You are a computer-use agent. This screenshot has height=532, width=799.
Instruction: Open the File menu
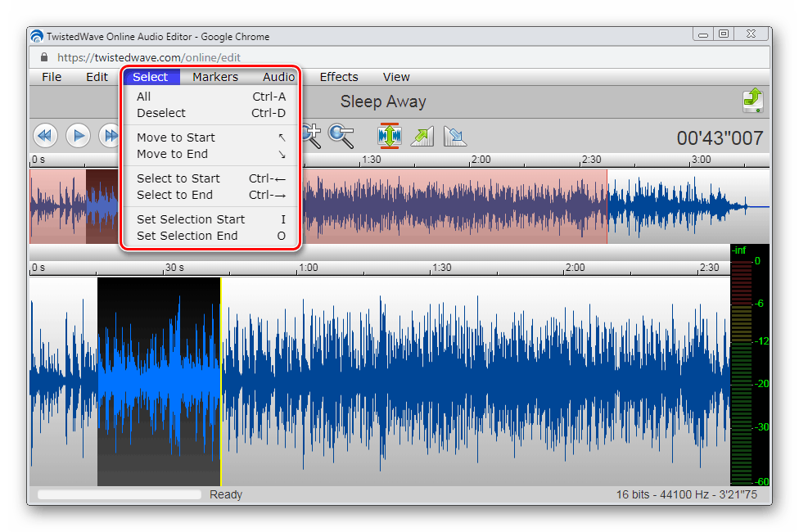pos(52,77)
